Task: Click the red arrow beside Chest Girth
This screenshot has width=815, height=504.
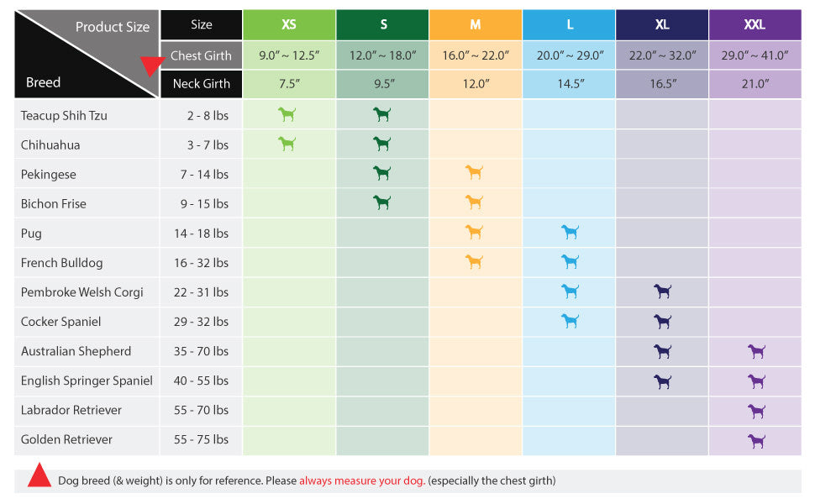Action: (x=151, y=66)
